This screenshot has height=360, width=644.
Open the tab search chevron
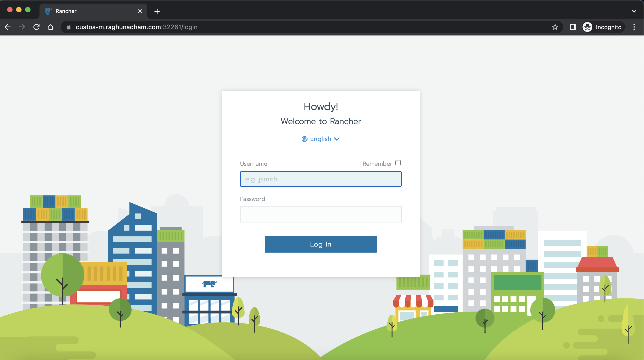click(634, 11)
